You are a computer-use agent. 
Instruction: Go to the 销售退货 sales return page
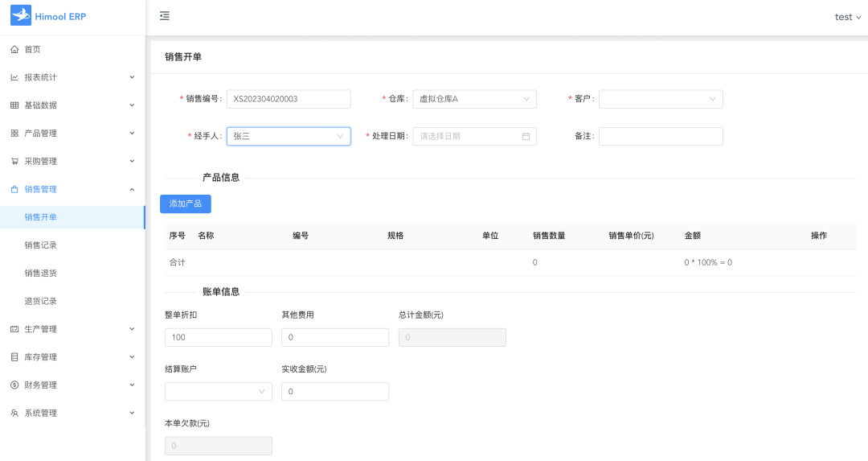point(41,273)
